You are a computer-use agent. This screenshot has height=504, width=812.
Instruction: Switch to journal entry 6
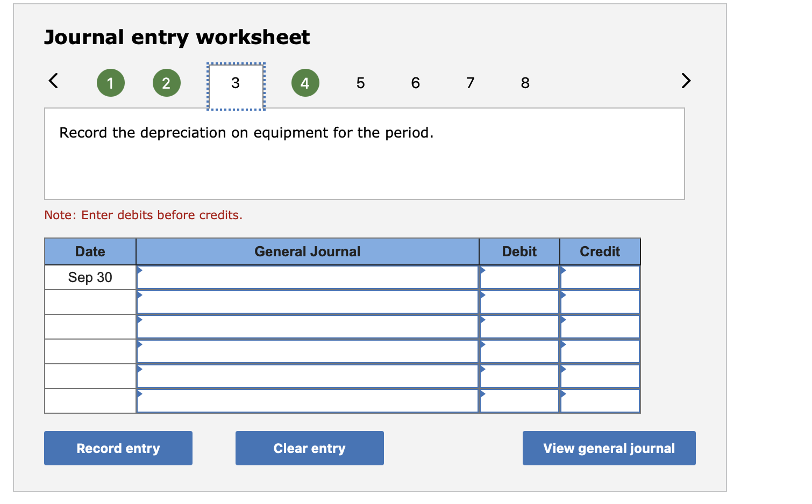[x=415, y=82]
